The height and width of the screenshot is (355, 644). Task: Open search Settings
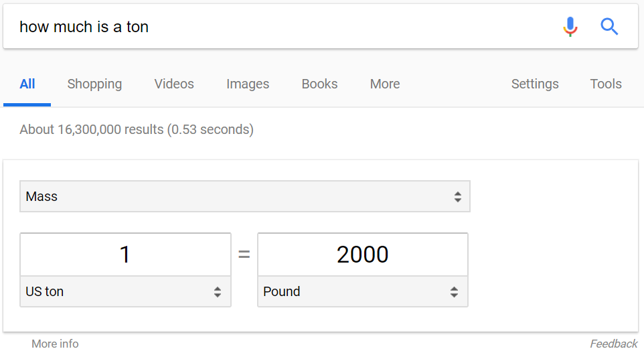click(x=535, y=84)
